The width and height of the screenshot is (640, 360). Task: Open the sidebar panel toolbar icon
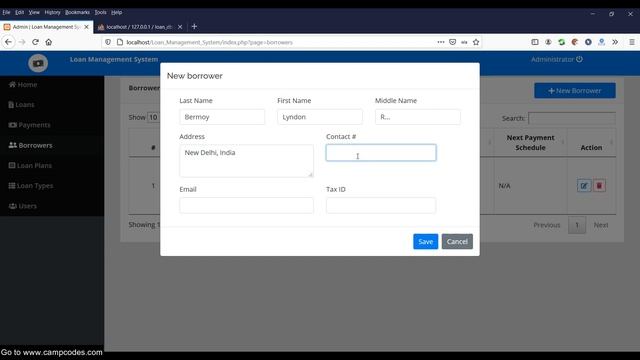535,42
